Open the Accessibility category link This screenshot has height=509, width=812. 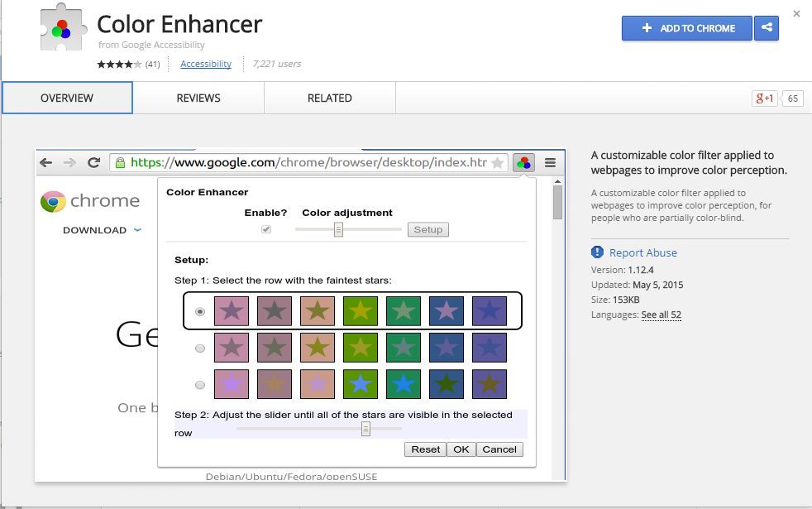[x=206, y=64]
